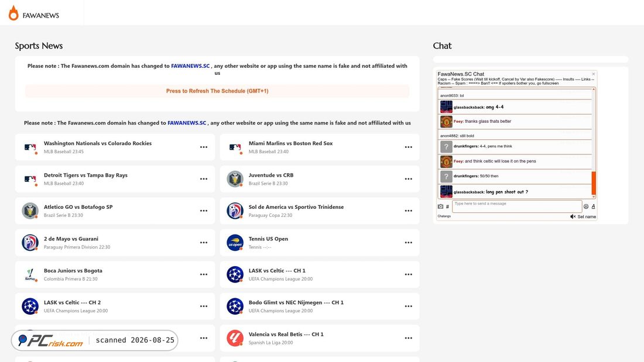Click Feey's avatar beside 'thanks glass'

tap(446, 122)
